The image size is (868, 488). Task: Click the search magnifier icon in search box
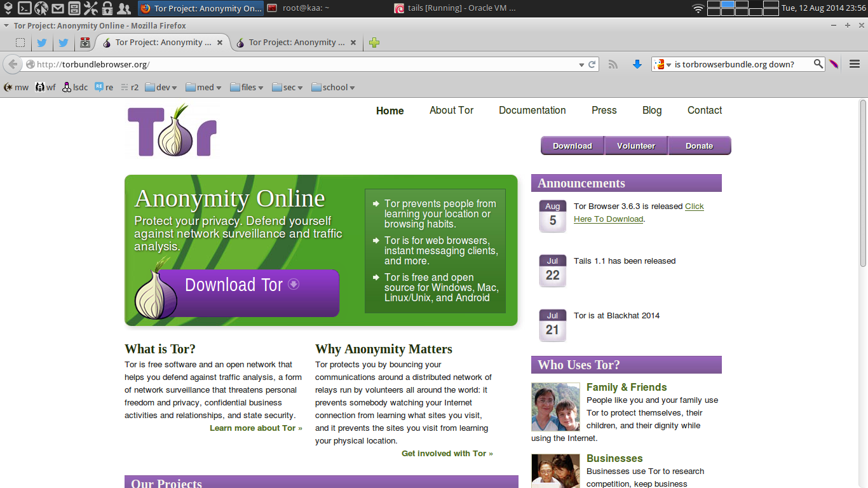818,64
